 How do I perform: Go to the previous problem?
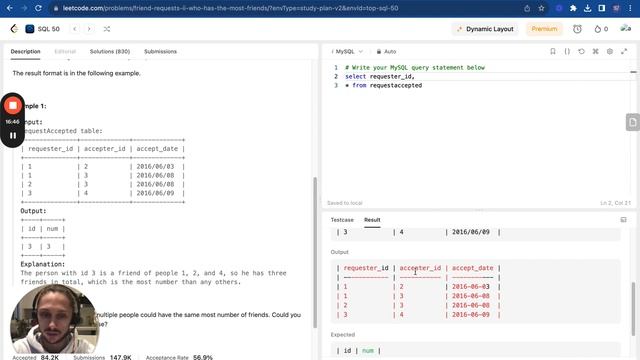(75, 29)
